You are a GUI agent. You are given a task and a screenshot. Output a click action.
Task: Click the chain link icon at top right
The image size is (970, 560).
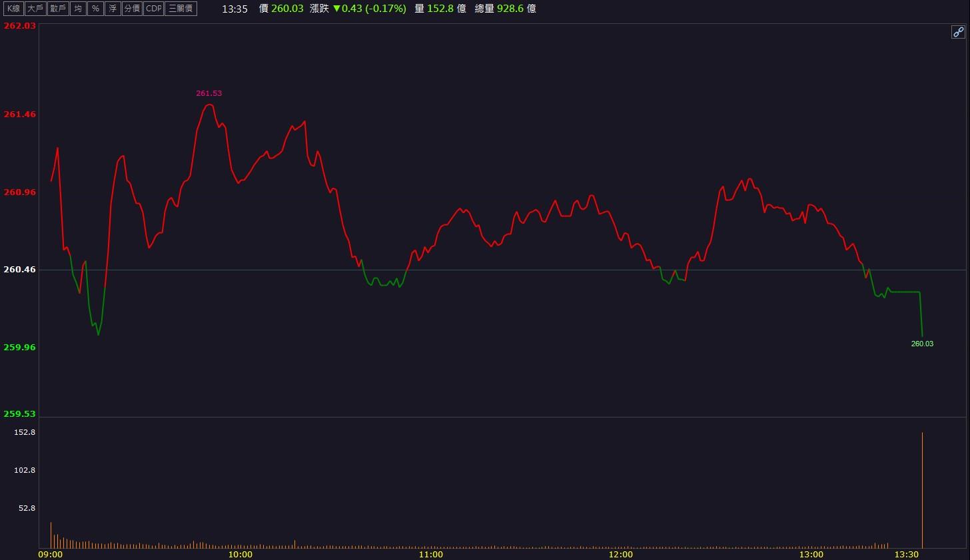click(958, 32)
